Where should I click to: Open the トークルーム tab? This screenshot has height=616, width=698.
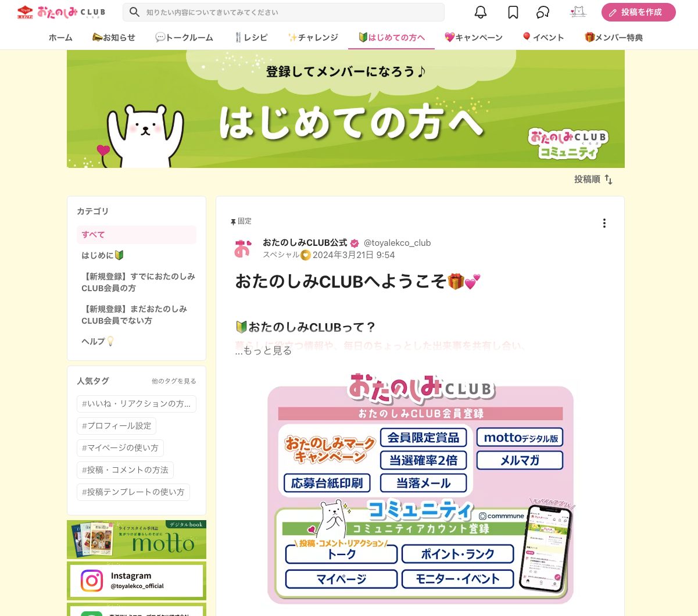point(184,37)
